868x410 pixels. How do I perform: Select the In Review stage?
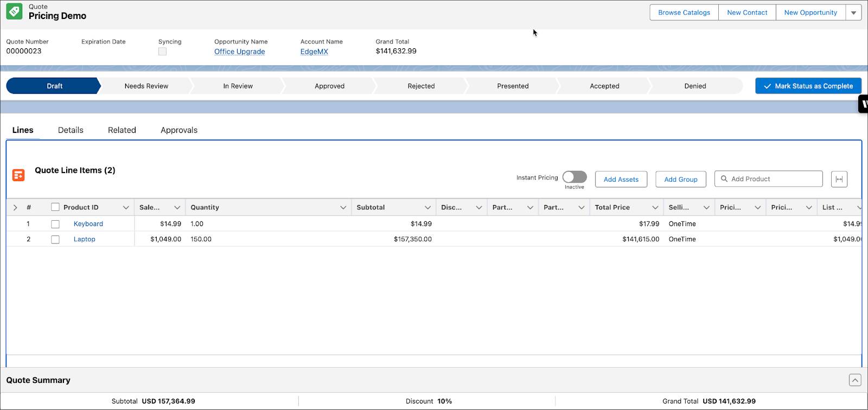238,86
